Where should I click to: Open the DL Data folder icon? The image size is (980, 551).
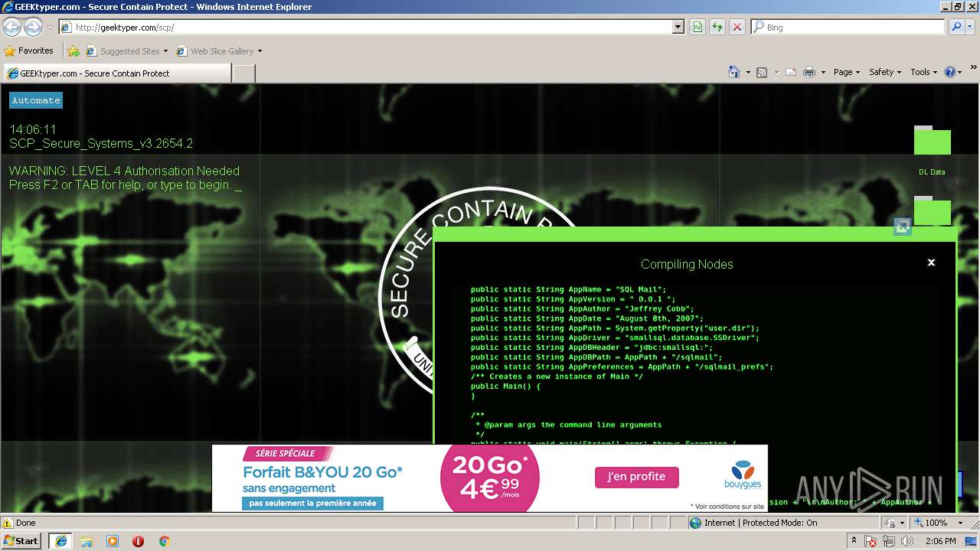tap(932, 141)
